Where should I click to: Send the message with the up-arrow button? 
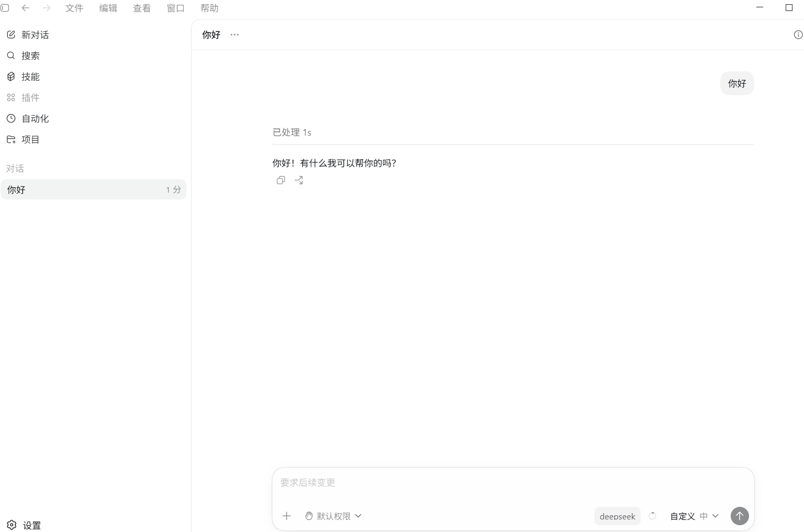click(x=740, y=516)
